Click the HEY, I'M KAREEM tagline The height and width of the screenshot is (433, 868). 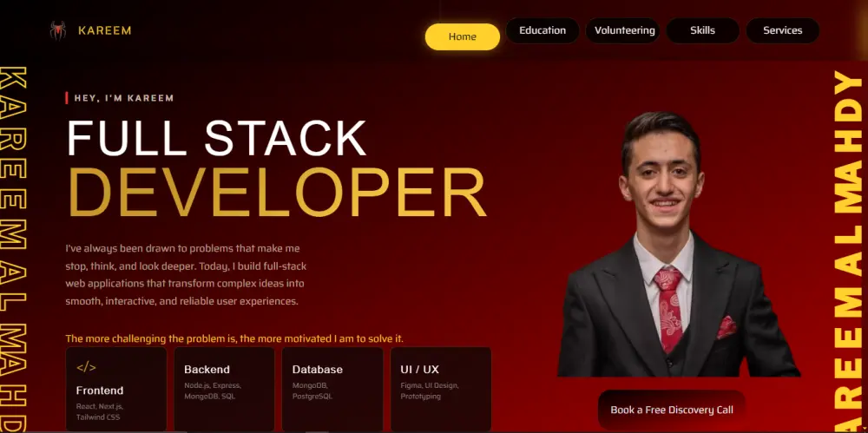pyautogui.click(x=124, y=98)
